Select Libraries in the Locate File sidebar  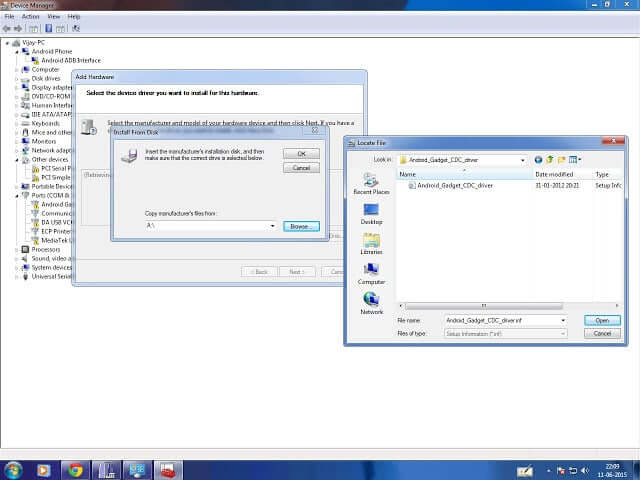point(371,244)
